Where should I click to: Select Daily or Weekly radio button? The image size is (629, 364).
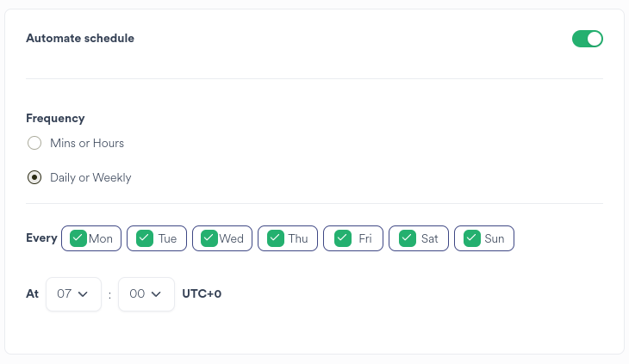34,177
